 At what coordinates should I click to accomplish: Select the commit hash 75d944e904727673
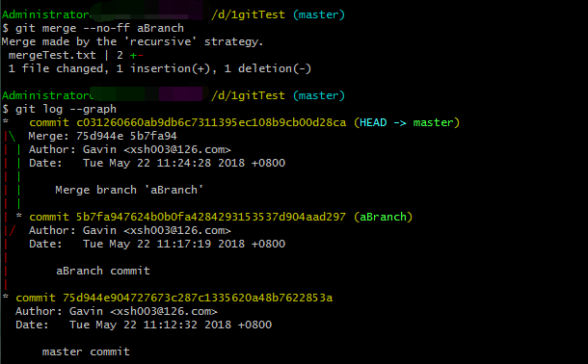(198, 299)
